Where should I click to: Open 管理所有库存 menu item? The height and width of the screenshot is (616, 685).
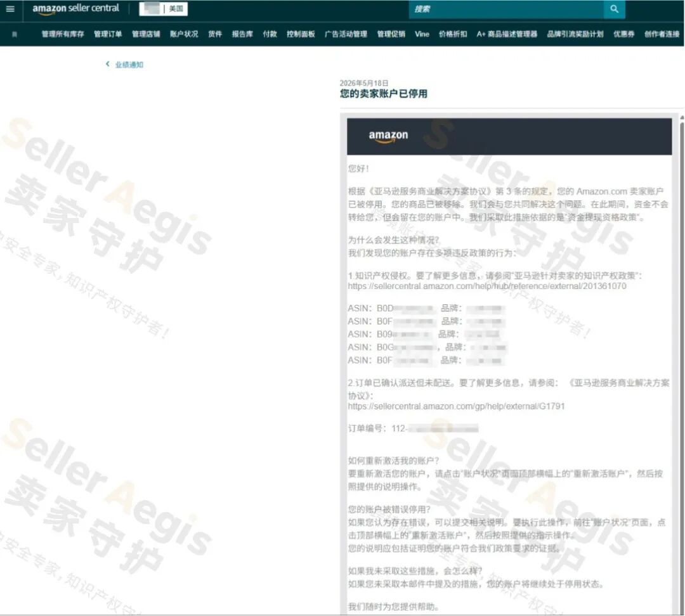[62, 34]
